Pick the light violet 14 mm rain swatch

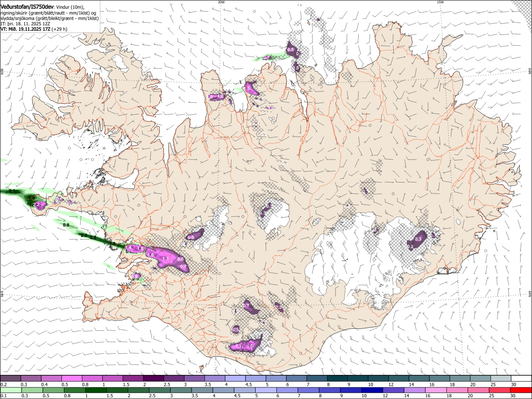(x=414, y=390)
